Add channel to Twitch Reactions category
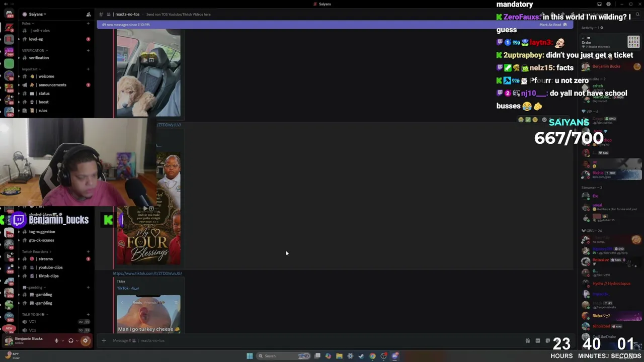 (88, 251)
